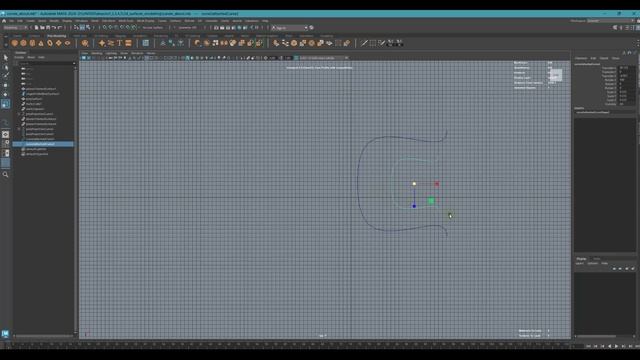Click the SVG shelf icon beside the Type tool
The image size is (640, 360).
point(128,43)
